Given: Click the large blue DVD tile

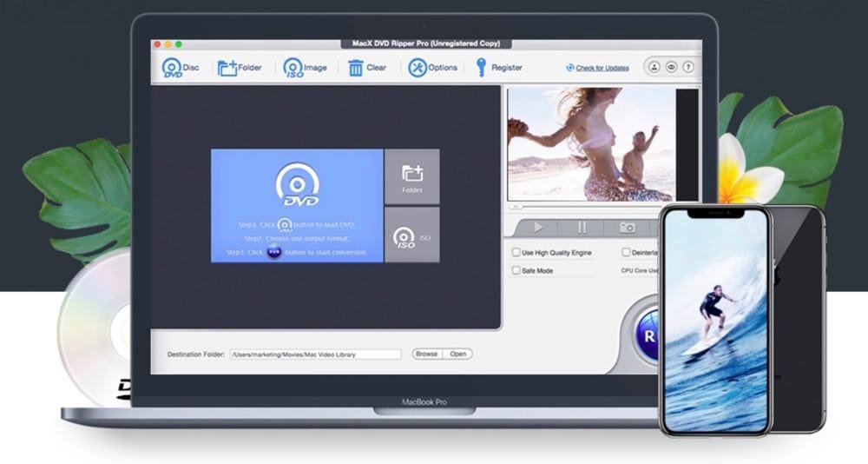Looking at the screenshot, I should (297, 205).
